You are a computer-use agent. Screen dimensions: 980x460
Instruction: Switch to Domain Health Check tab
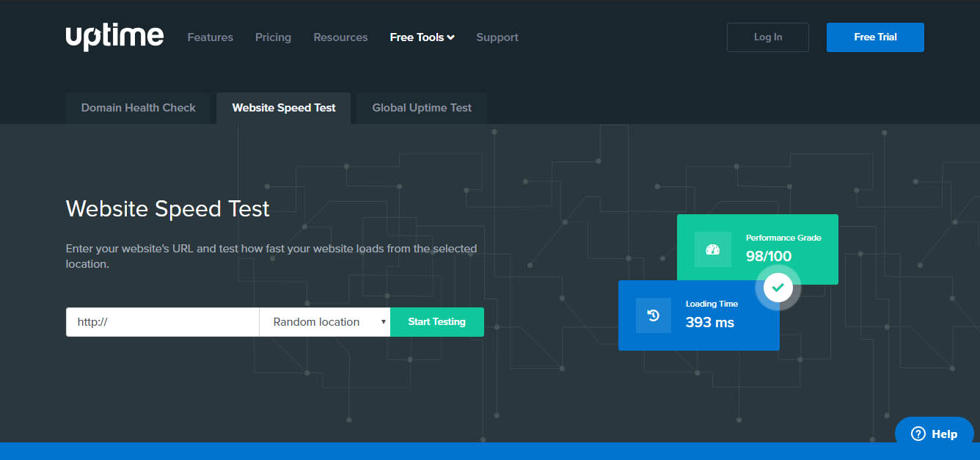[138, 107]
